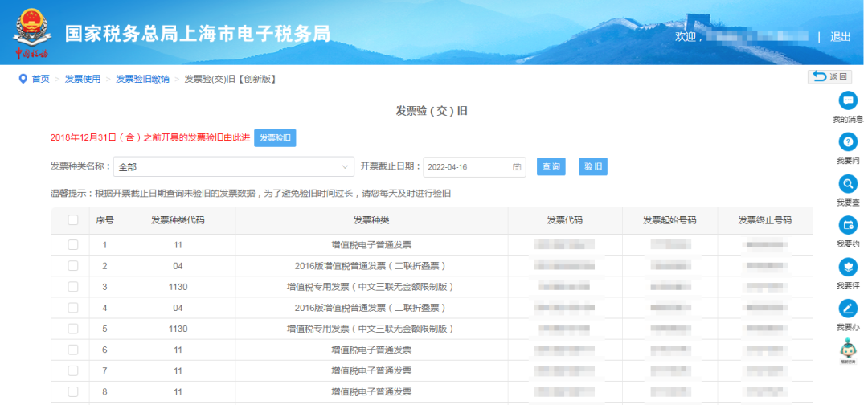Screen dimensions: 868x405
Task: Click the 验旧 button next to 查询
Action: (593, 166)
